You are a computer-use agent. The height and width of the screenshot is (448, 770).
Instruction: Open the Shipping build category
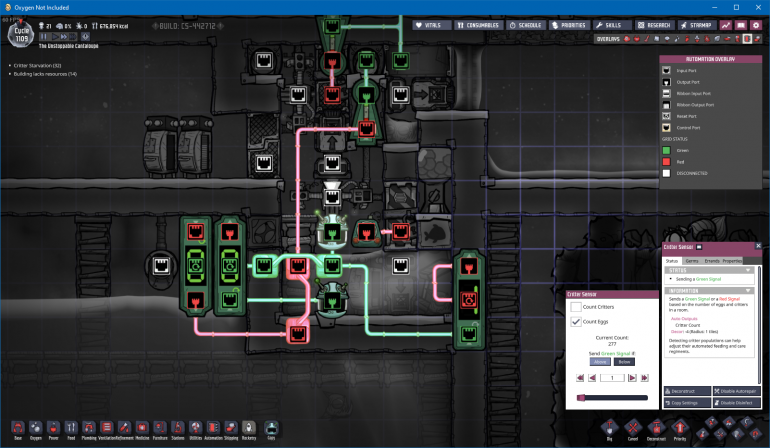pyautogui.click(x=231, y=428)
